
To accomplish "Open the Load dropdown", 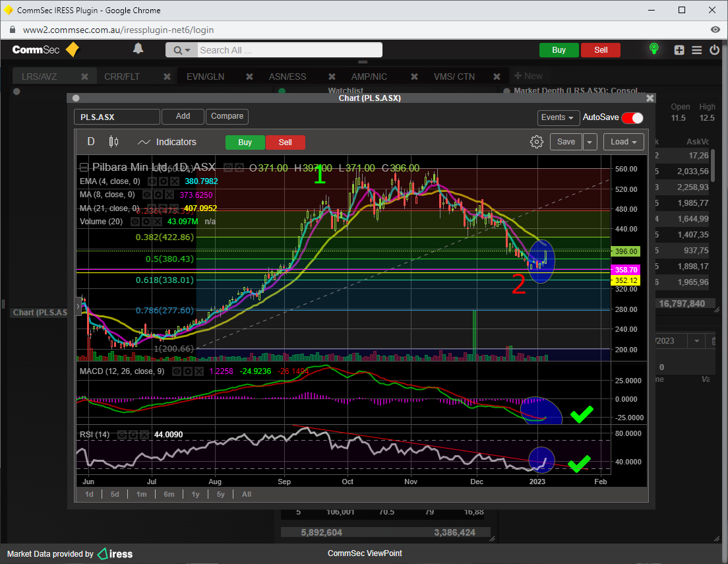I will [624, 142].
